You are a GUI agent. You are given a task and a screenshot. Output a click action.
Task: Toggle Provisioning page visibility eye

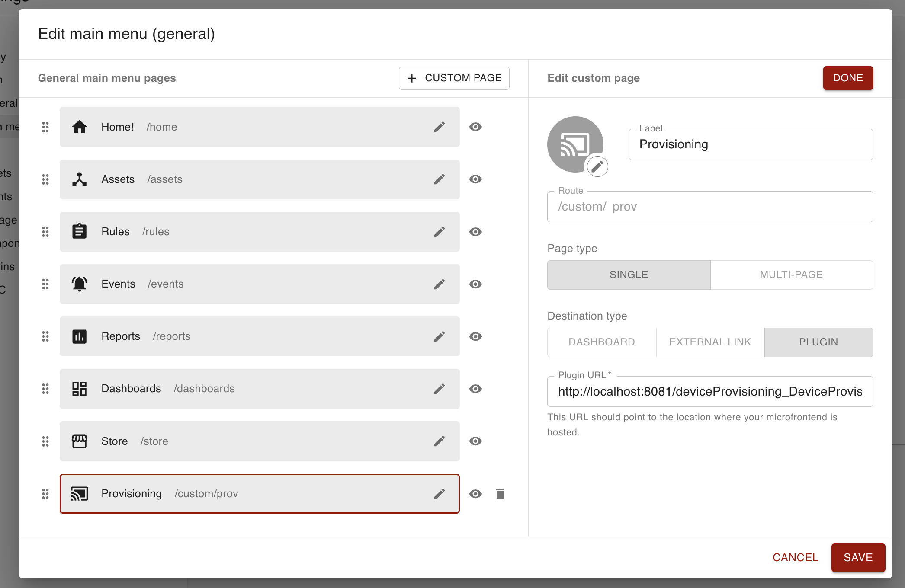click(475, 494)
